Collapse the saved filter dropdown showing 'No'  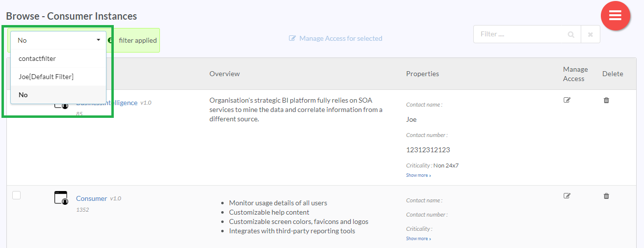tap(58, 40)
